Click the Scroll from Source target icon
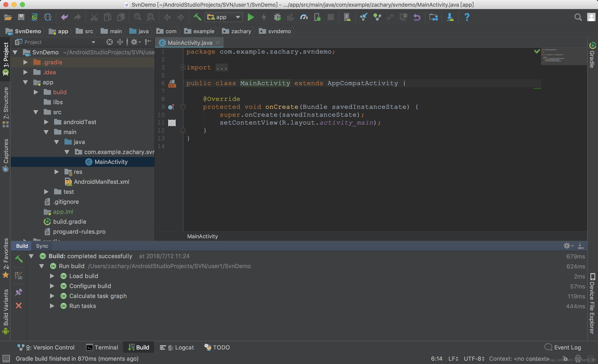Screen dimensions: 598x364 click(x=109, y=42)
